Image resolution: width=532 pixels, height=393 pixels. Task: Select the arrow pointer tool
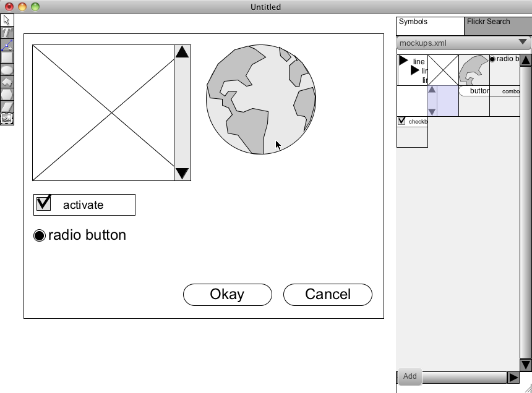click(x=7, y=20)
